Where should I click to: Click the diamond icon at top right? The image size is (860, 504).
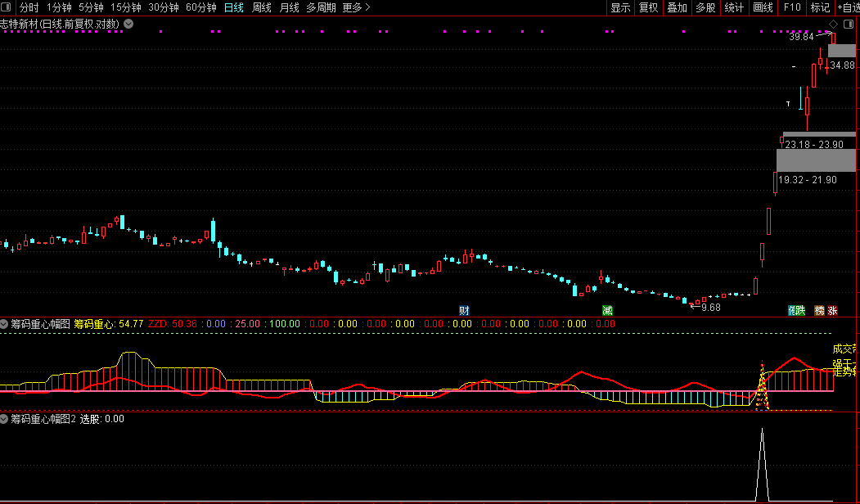tap(832, 24)
